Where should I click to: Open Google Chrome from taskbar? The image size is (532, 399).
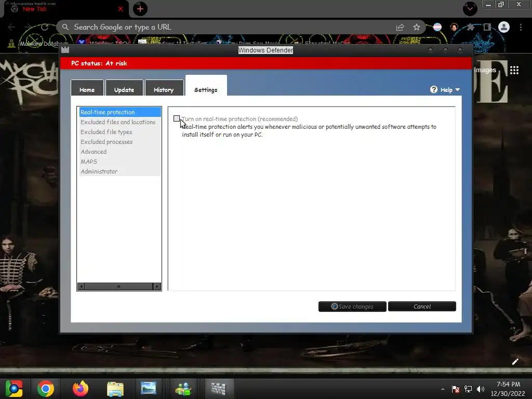(46, 389)
